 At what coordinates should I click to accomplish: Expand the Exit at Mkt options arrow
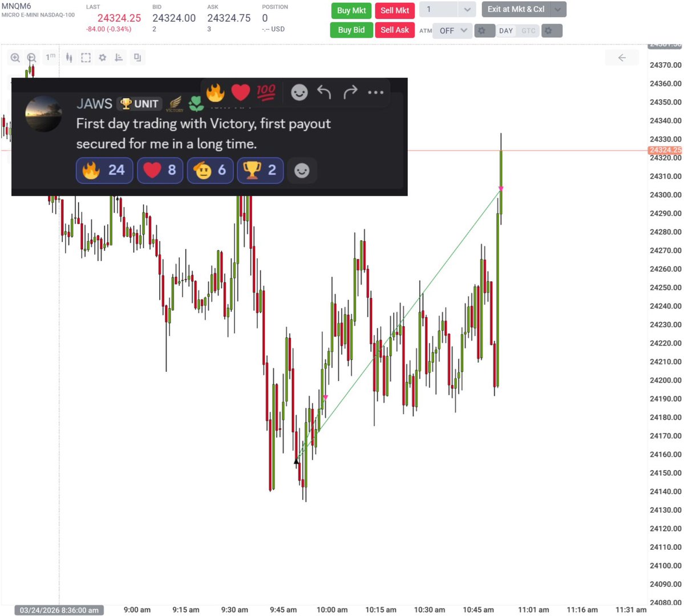558,9
